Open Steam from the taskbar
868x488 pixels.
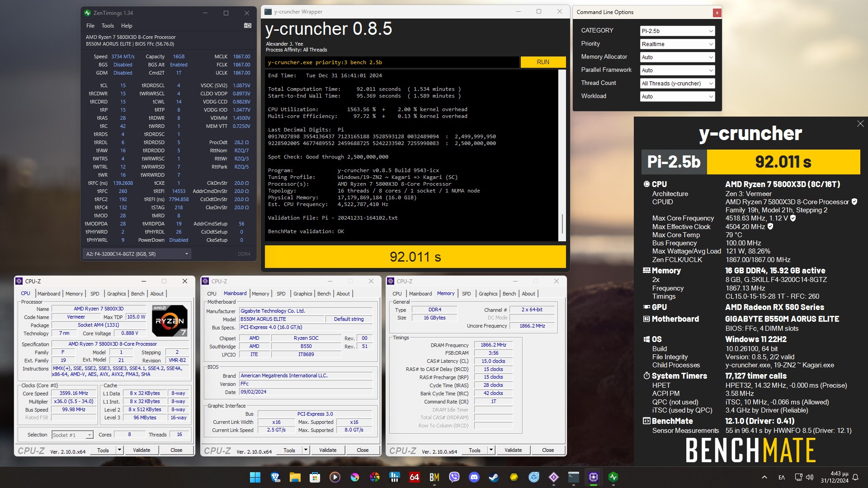494,477
